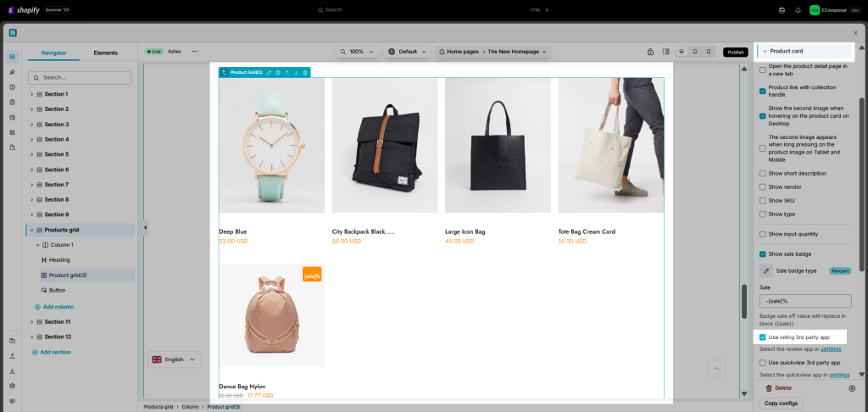Click Add column link

[54, 307]
